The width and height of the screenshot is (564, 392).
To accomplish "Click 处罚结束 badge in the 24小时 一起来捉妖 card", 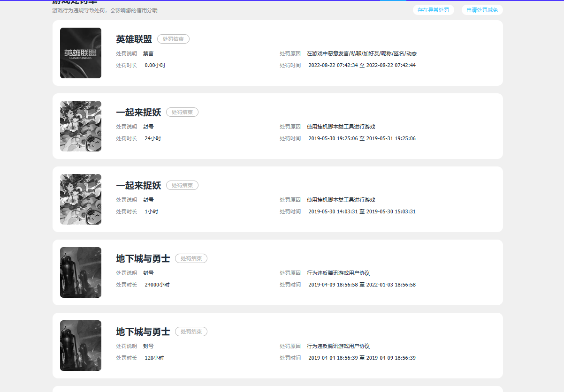I will (182, 112).
